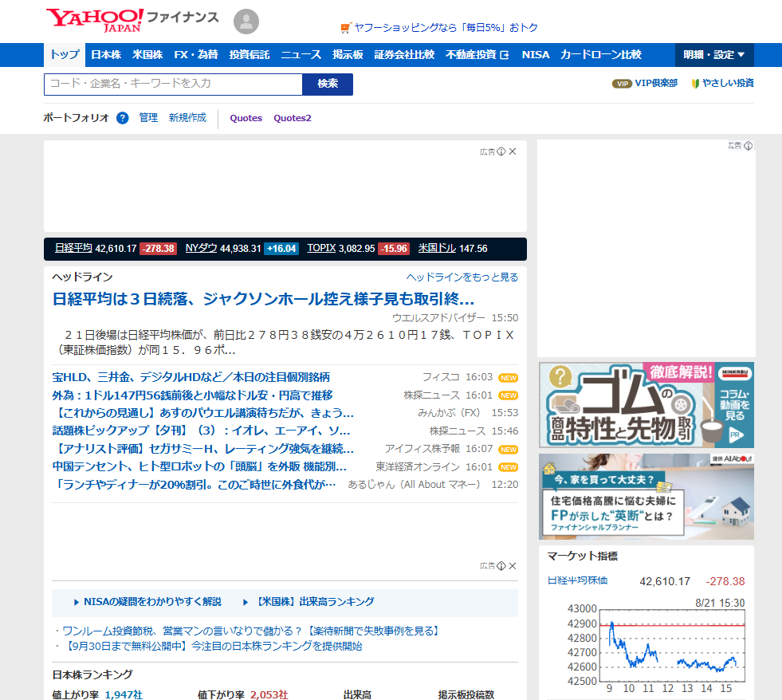Click the info icon on the top banner ad
Viewport: 782px width, 700px height.
pyautogui.click(x=501, y=151)
